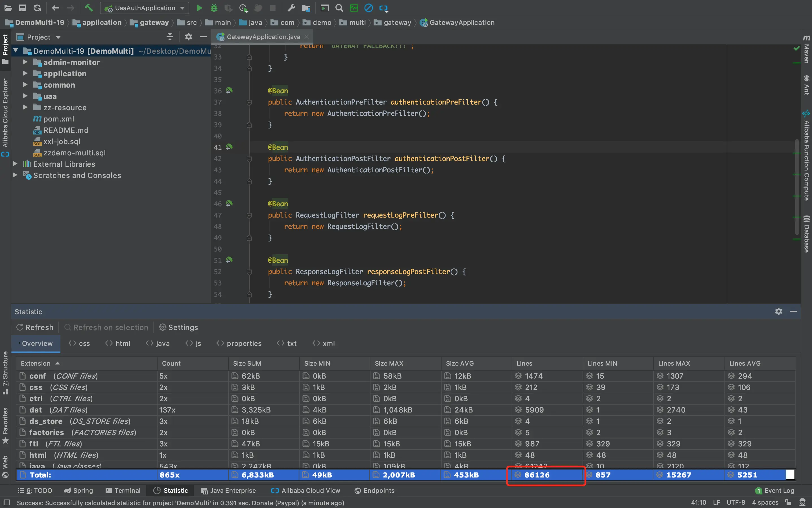This screenshot has width=812, height=508.
Task: Click the Refresh button in Statistic
Action: pos(35,327)
